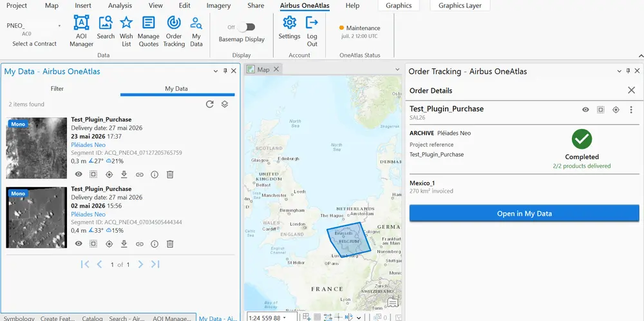Show order footprint in Order Details

[x=600, y=110]
